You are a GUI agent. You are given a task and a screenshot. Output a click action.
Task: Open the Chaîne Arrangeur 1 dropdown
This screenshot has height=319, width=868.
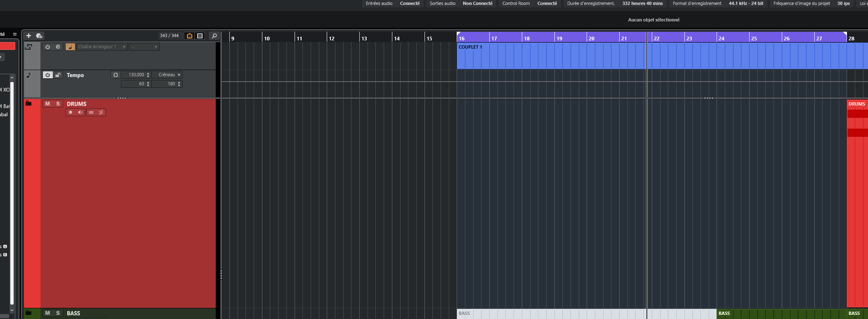pos(102,47)
